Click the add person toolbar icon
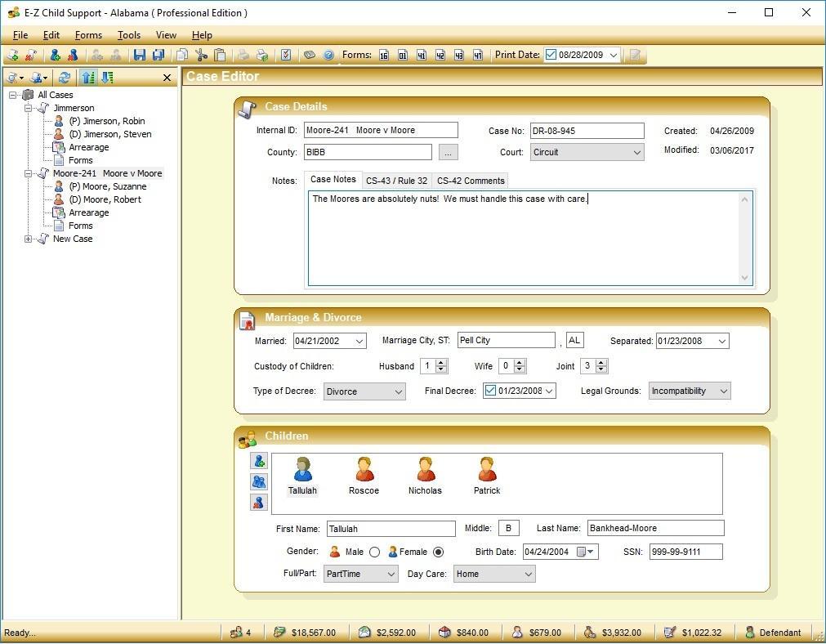826x644 pixels. [x=55, y=55]
